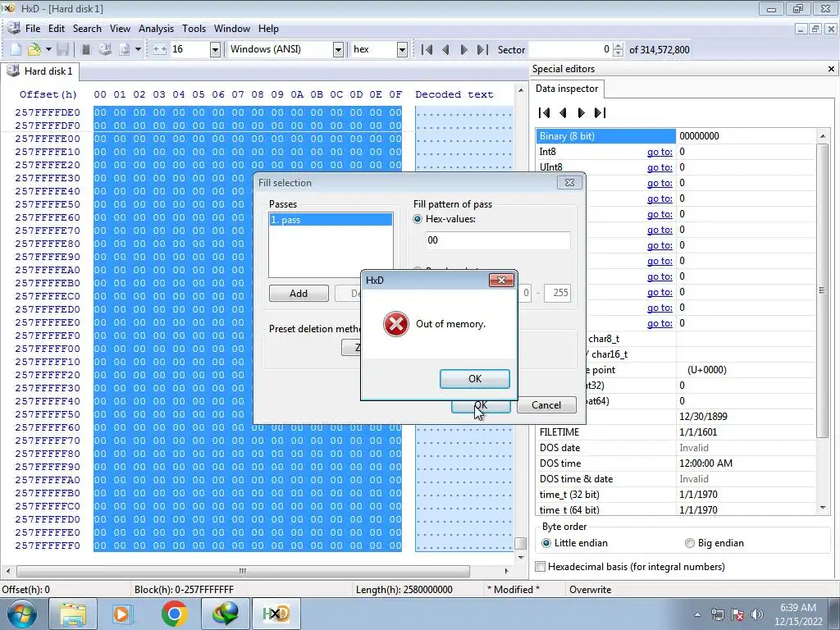840x630 pixels.
Task: Open the dropdown arrow next to Open file
Action: [48, 49]
